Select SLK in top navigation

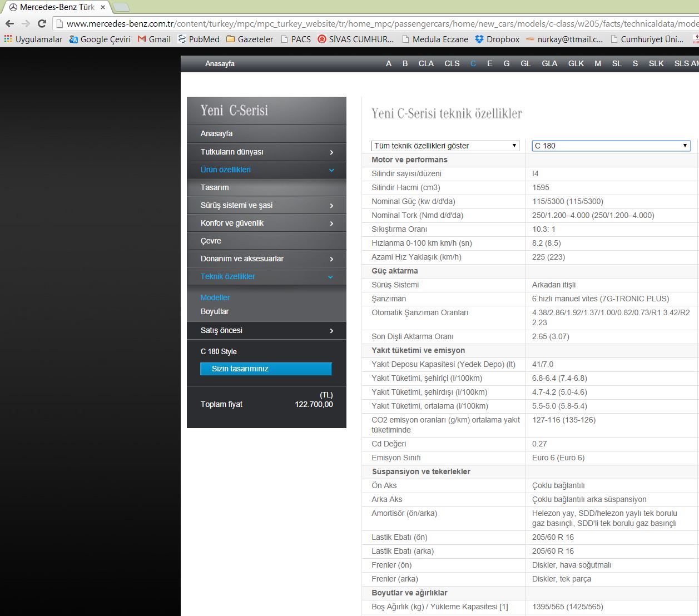click(656, 63)
